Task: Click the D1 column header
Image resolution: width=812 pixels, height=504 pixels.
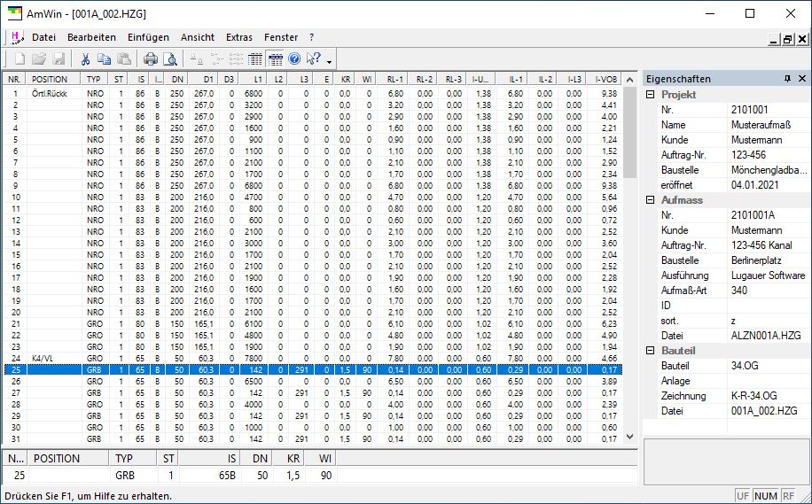Action: [203, 79]
